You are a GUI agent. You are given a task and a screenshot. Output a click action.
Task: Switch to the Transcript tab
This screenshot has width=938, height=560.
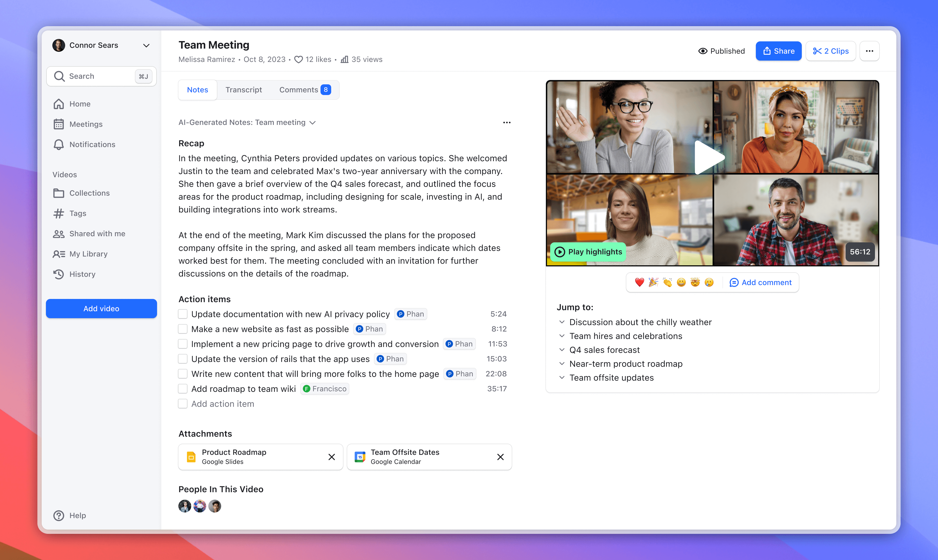point(244,89)
